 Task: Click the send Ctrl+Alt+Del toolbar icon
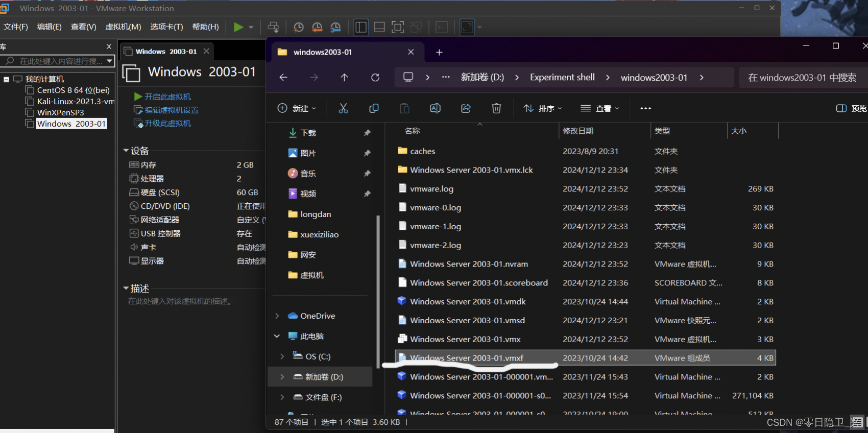(x=274, y=27)
